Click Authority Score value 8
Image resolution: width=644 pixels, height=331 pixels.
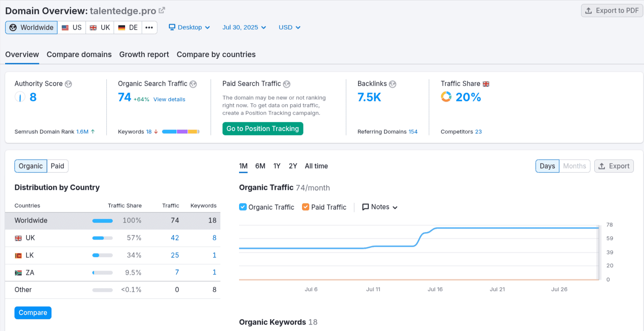[33, 97]
